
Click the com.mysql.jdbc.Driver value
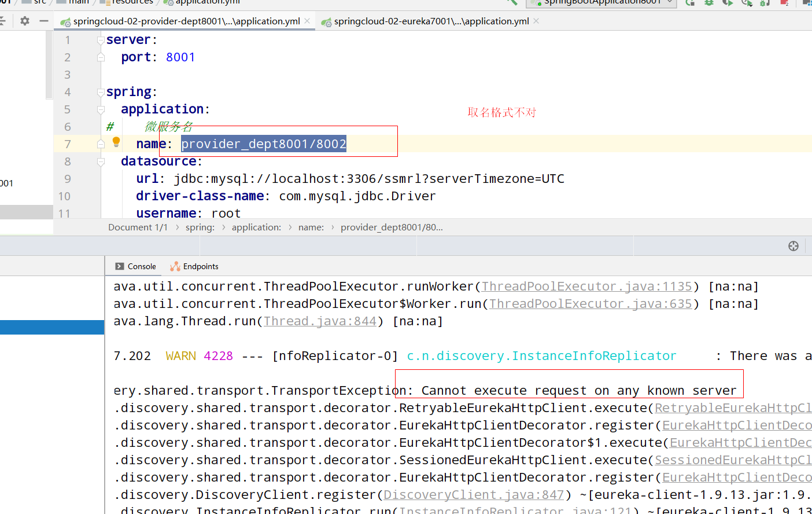tap(357, 196)
